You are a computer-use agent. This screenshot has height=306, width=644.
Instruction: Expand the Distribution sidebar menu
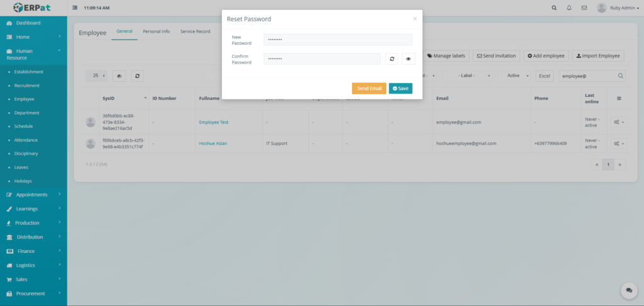pos(34,237)
